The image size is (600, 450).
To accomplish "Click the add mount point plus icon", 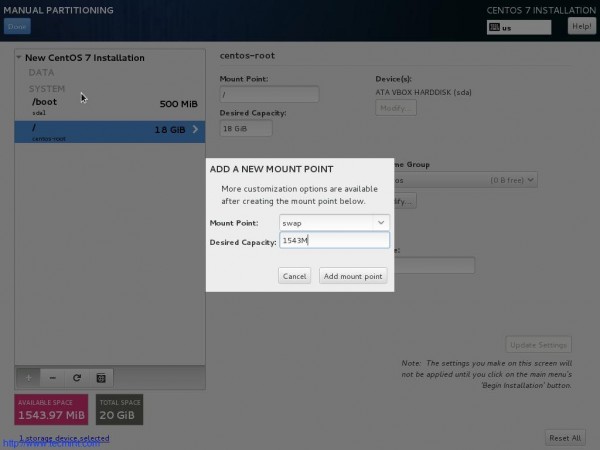I will [28, 378].
